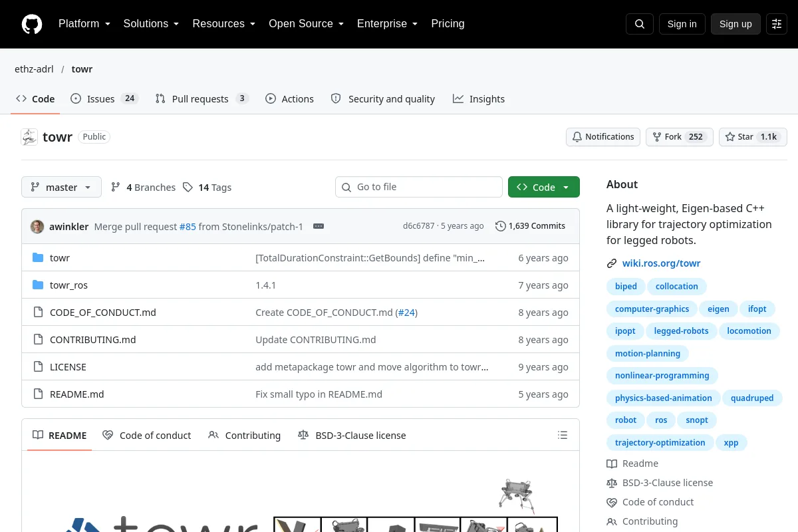Switch to README tab in file viewer
Screen dimensions: 798x532
pyautogui.click(x=60, y=436)
